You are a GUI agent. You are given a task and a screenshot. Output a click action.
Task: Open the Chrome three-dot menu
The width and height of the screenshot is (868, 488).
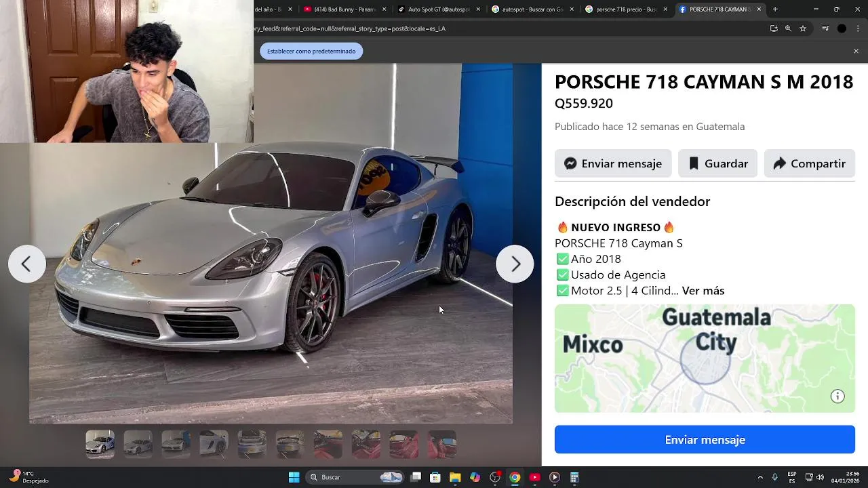click(858, 28)
